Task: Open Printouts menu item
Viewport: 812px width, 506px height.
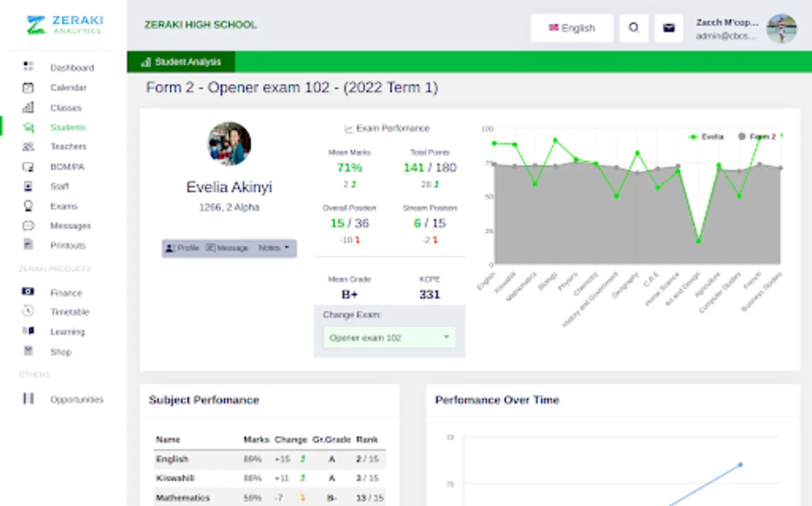Action: pos(68,246)
